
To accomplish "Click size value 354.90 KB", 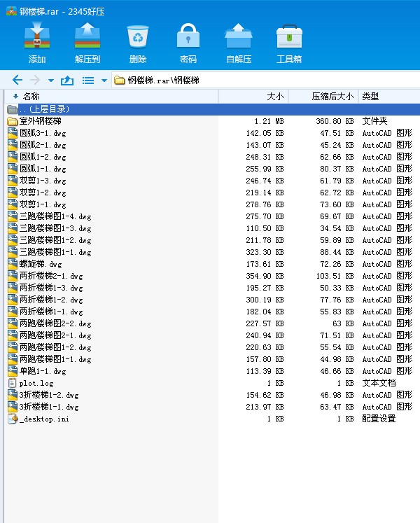I will (x=265, y=276).
